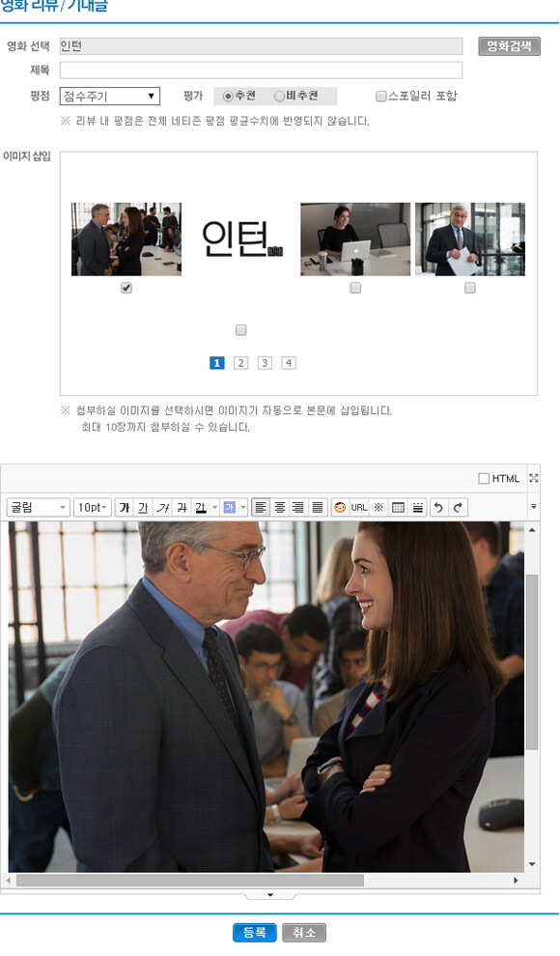
Task: Click the editor scroll up arrow
Action: tap(532, 530)
